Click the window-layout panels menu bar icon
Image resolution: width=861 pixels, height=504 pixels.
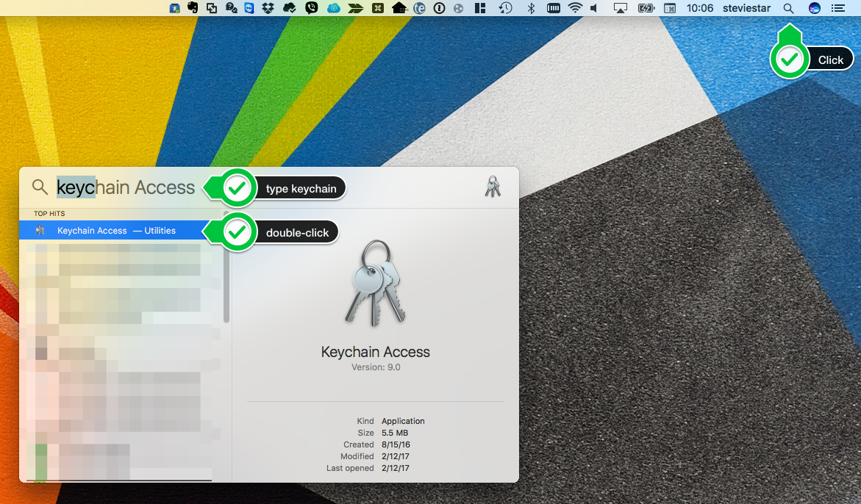[x=480, y=8]
